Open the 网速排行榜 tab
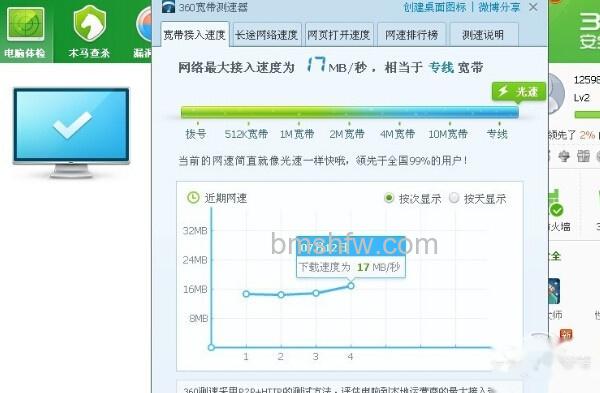600x393 pixels. (x=411, y=35)
